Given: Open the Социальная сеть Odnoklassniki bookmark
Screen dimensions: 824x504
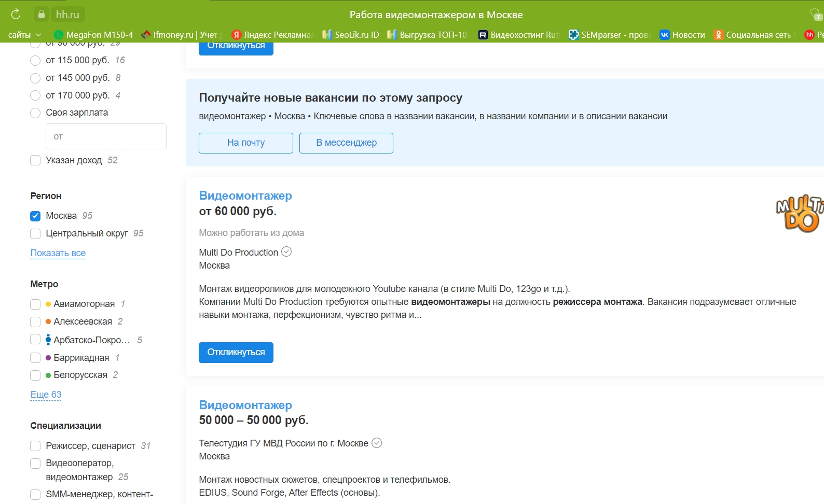Looking at the screenshot, I should pos(754,35).
